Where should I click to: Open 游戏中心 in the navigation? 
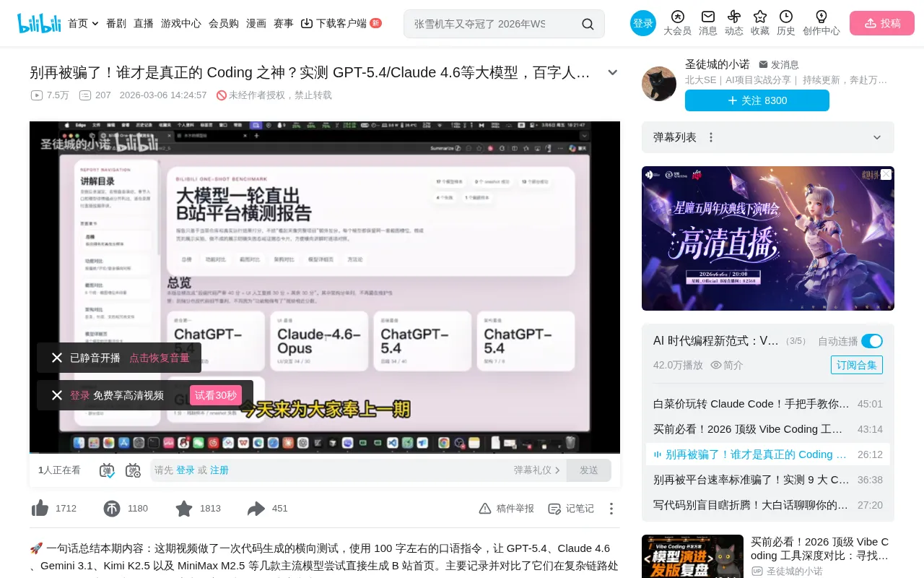tap(181, 23)
